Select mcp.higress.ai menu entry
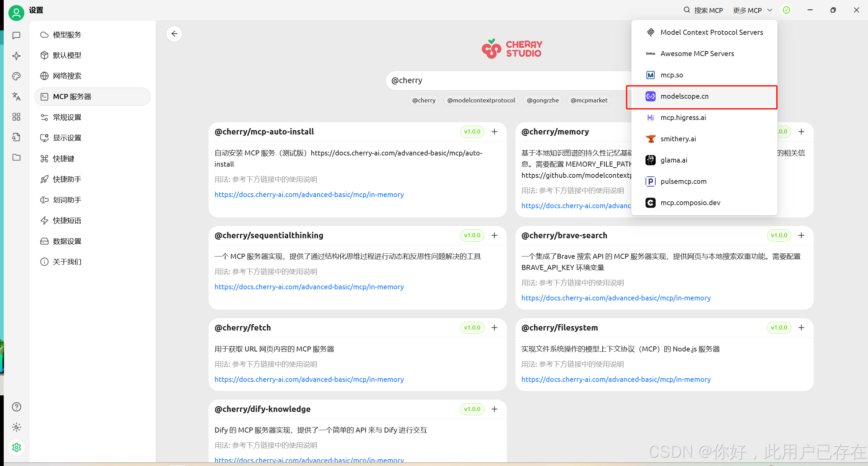 [x=704, y=117]
